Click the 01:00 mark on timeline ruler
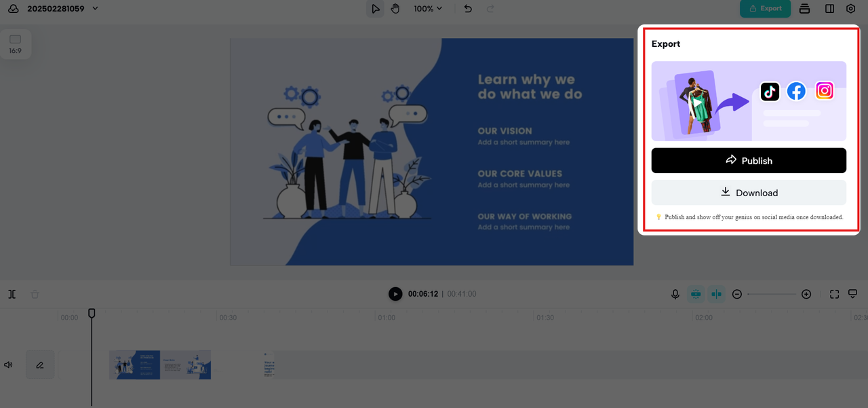Image resolution: width=868 pixels, height=408 pixels. pyautogui.click(x=387, y=318)
